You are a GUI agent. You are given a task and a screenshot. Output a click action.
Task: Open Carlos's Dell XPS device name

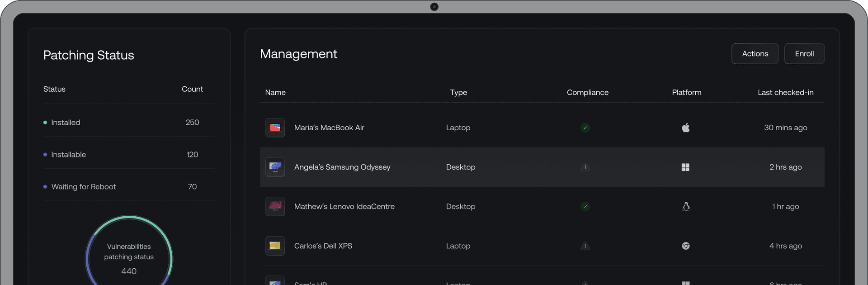[x=323, y=246]
